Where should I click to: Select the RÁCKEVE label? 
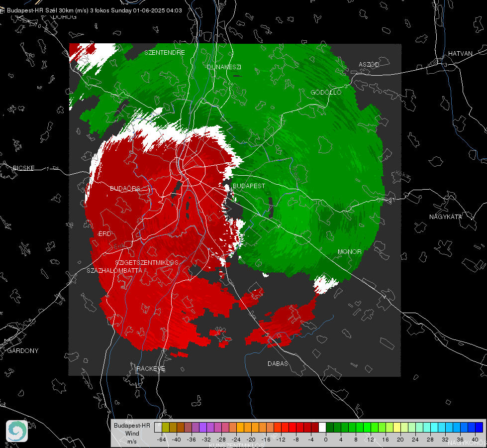tap(151, 368)
